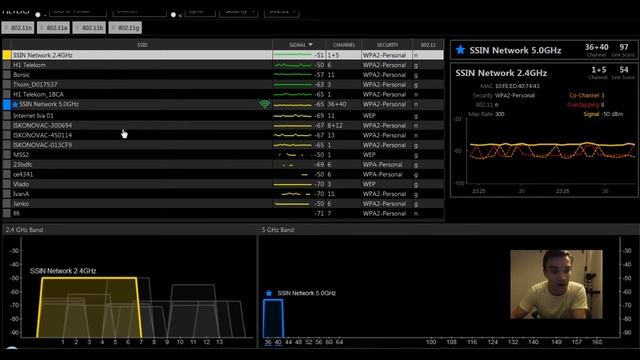Select the ISKONOVAC-450114 network row
Screen dimensions: 640x360
[x=223, y=135]
